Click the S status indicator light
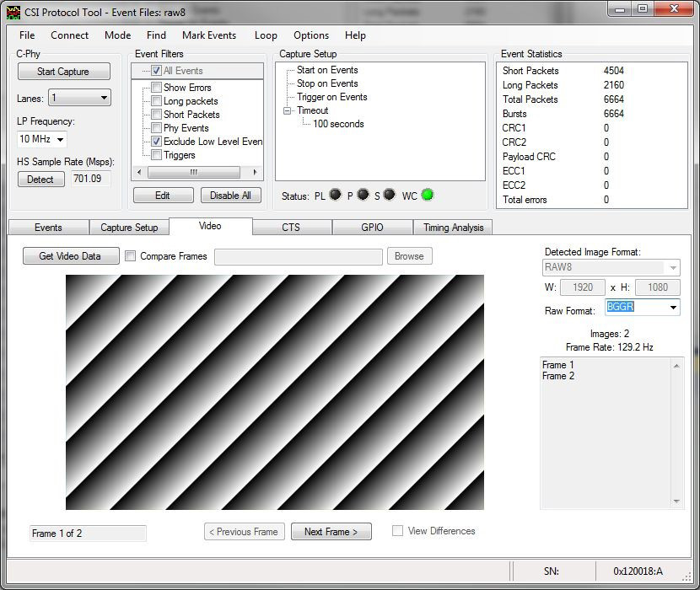The image size is (700, 590). tap(389, 195)
